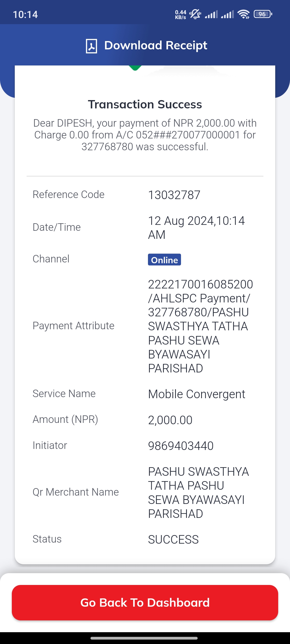Tap the home gesture bar at bottom
Image resolution: width=290 pixels, height=644 pixels.
coord(144,638)
